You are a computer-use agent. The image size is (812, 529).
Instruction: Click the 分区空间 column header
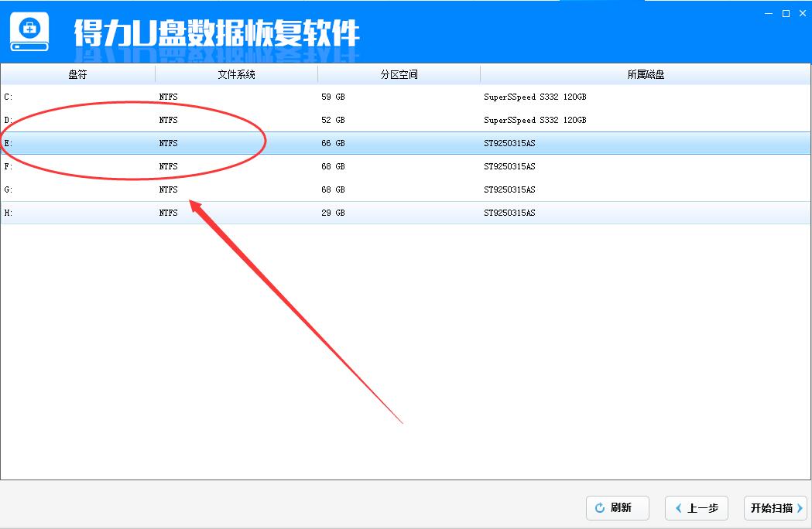click(x=399, y=73)
